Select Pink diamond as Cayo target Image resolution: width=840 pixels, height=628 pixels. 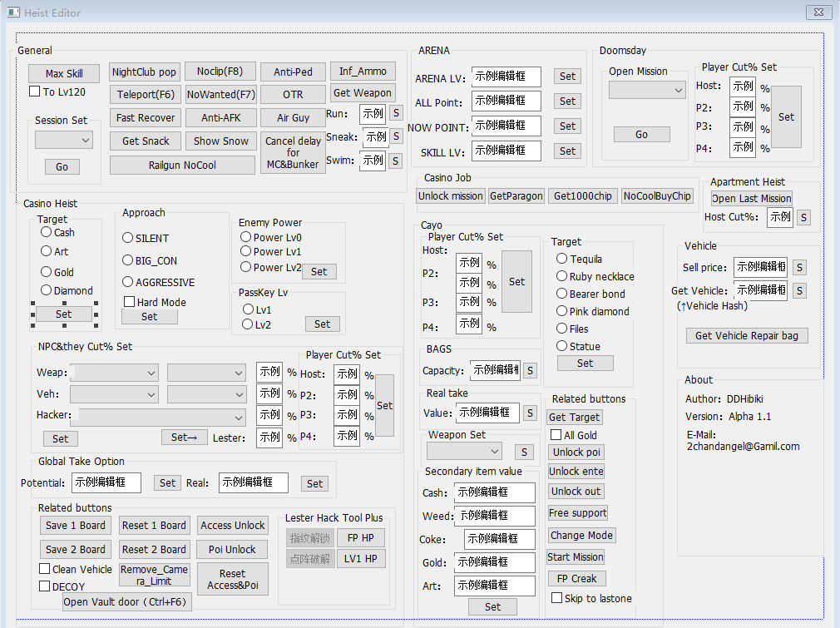(562, 311)
